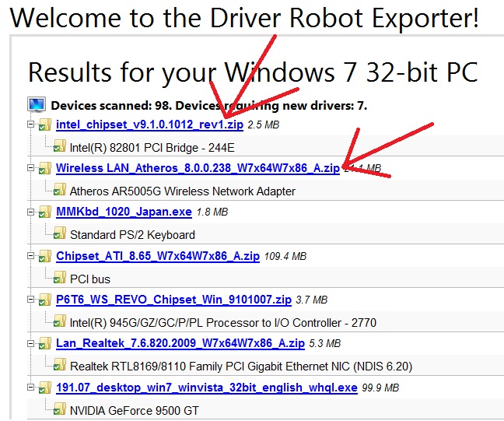Click driver package icon for 191.07_desktop_win7 exe
Screen dimensions: 504x421
45,388
